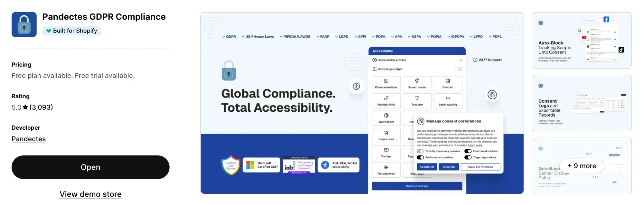This screenshot has width=644, height=205.
Task: Click the TikTok icon in Auto-Block thumbnail
Action: (x=621, y=50)
